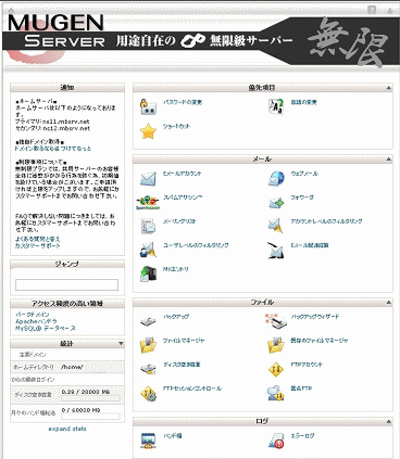Viewport: 400px width, 459px height.
Task: Open the FTP Session Control icon
Action: (x=148, y=393)
